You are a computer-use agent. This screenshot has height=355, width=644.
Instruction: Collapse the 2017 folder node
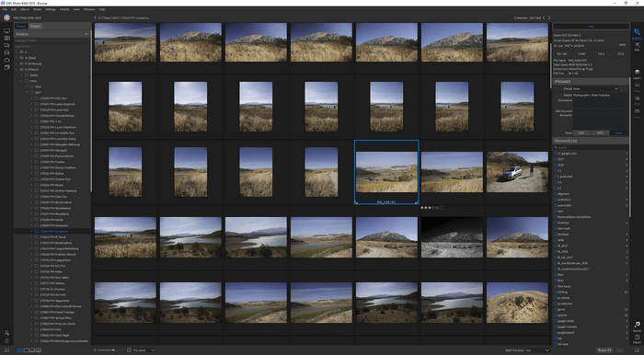pyautogui.click(x=27, y=92)
